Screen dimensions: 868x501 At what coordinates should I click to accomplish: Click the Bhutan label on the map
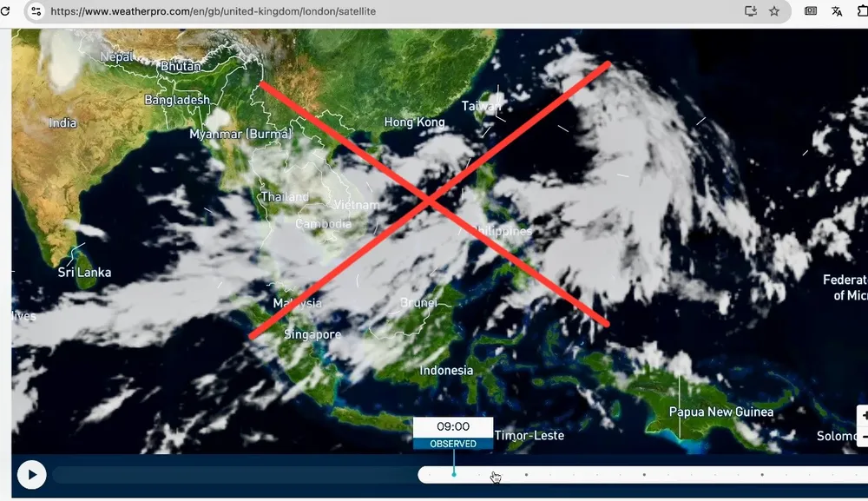pos(181,66)
